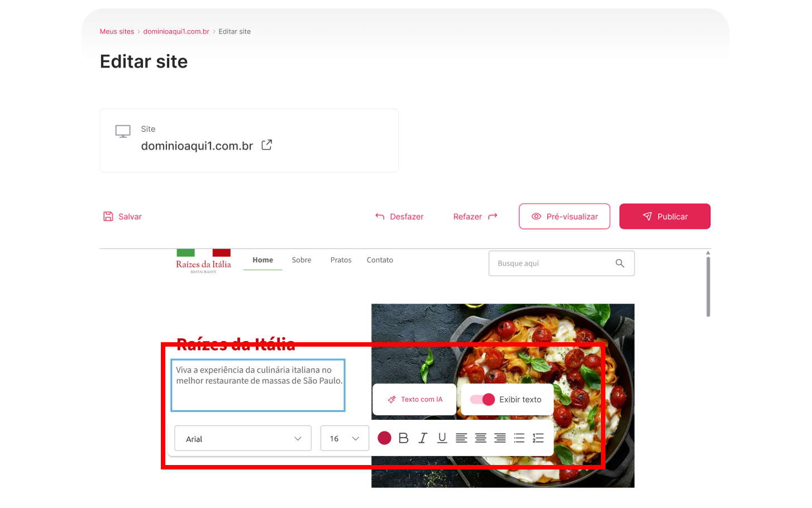The image size is (812, 508).
Task: Click the search magnifier icon
Action: coord(620,263)
